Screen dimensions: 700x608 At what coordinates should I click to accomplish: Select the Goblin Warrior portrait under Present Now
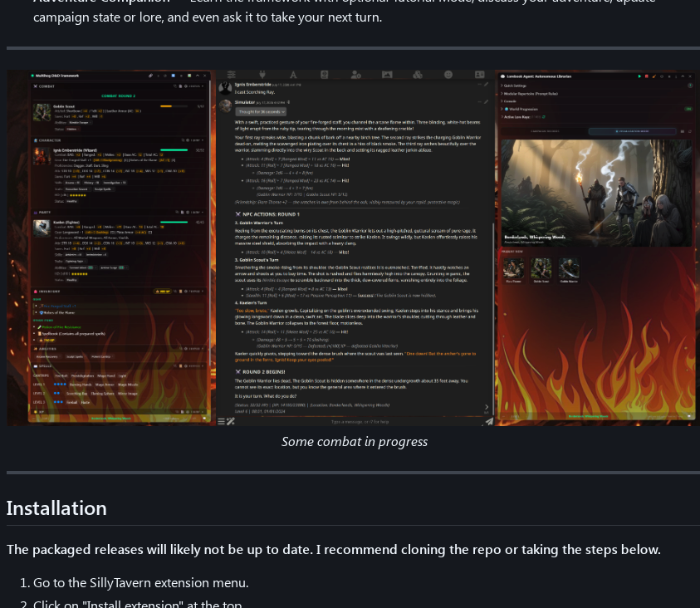(569, 269)
